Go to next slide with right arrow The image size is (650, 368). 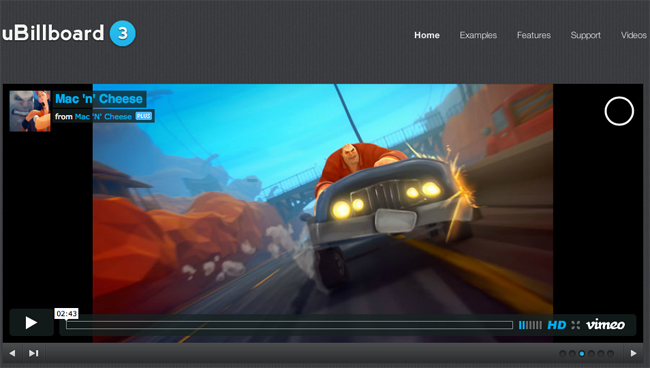coord(633,353)
